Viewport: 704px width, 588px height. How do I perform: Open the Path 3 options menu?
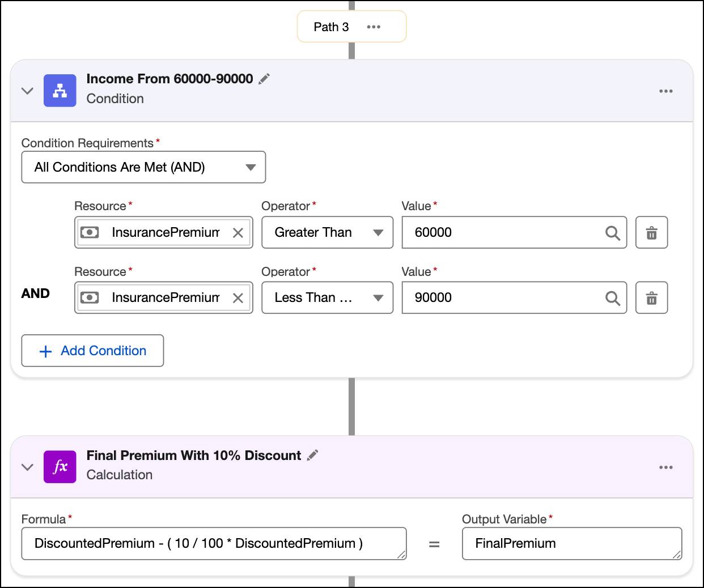tap(374, 27)
